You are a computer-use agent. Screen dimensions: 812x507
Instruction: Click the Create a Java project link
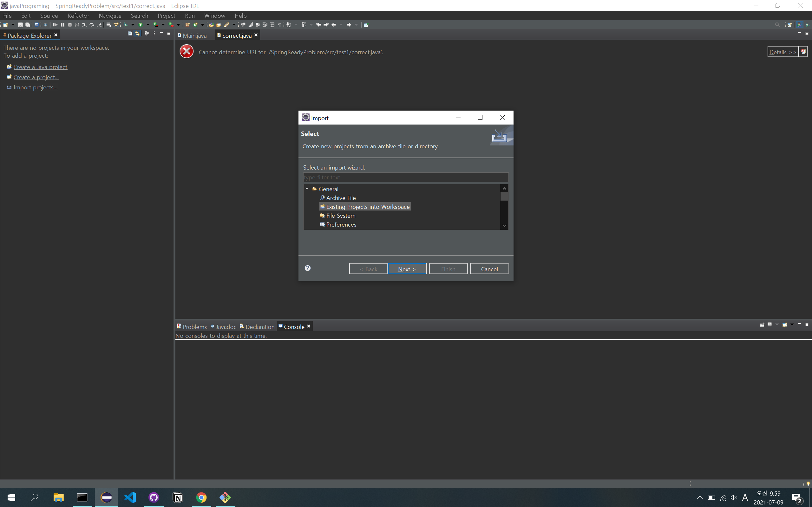coord(40,67)
